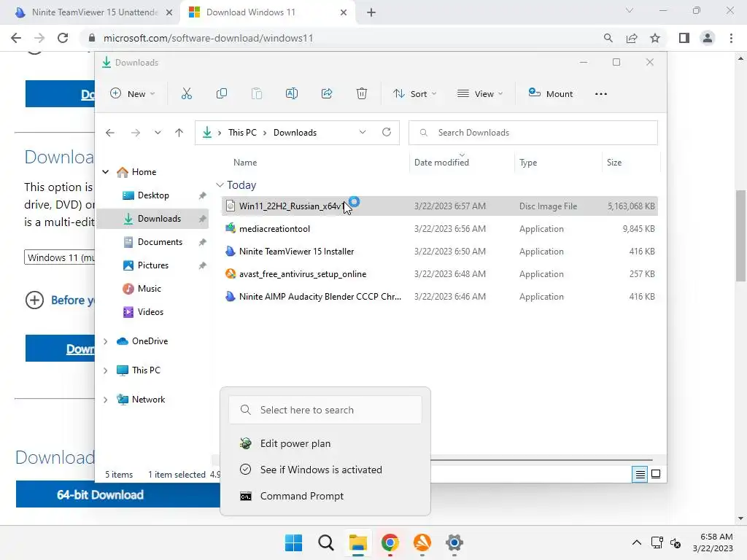Select Ninite AIMP Audacity Blender file
Viewport: 747px width, 560px height.
(x=439, y=297)
